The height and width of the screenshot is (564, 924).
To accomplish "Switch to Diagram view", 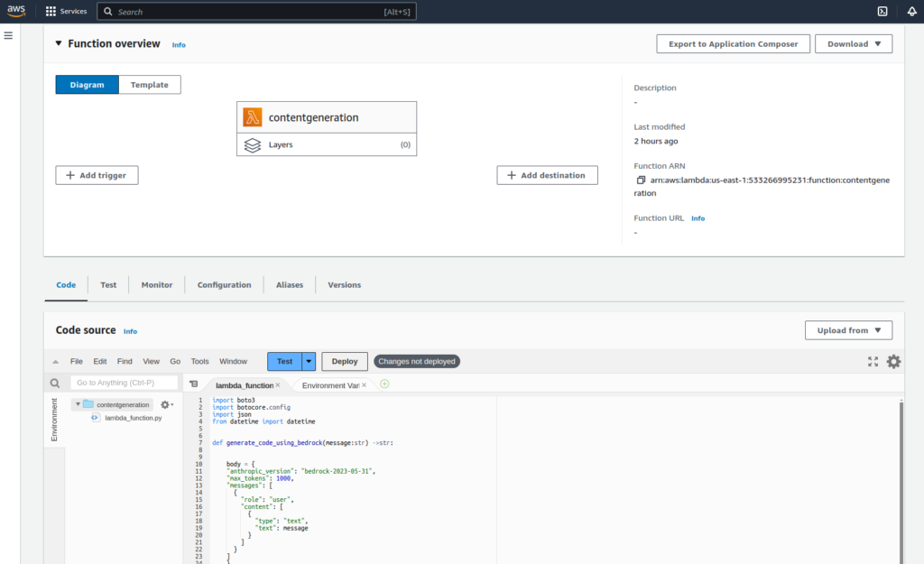I will tap(88, 84).
